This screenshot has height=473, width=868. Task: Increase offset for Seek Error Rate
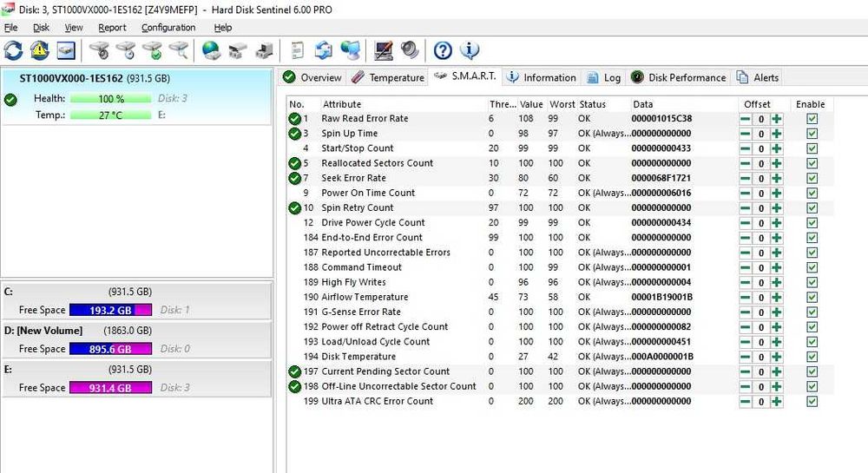tap(777, 179)
